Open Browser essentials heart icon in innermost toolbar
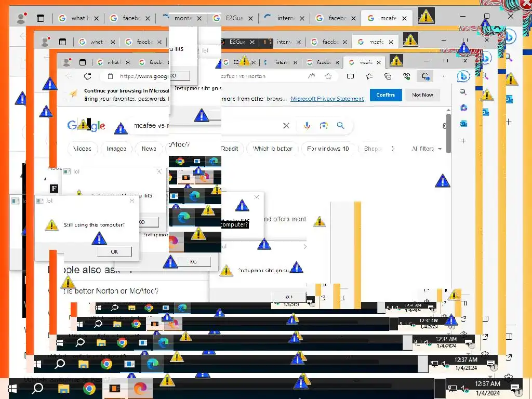Viewport: 532px width, 399px height. tap(406, 76)
